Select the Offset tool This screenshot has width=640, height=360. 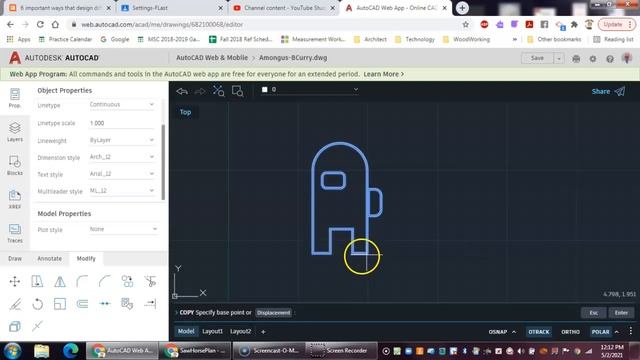coord(82,304)
